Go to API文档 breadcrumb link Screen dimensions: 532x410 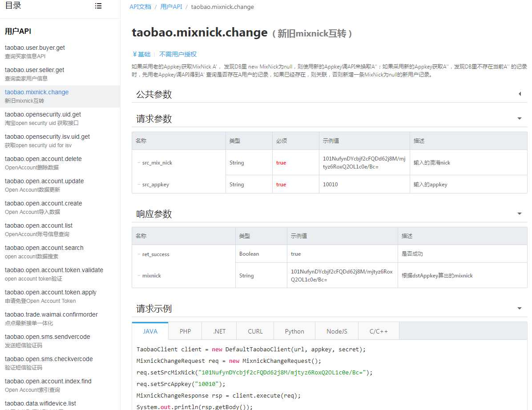pyautogui.click(x=140, y=7)
